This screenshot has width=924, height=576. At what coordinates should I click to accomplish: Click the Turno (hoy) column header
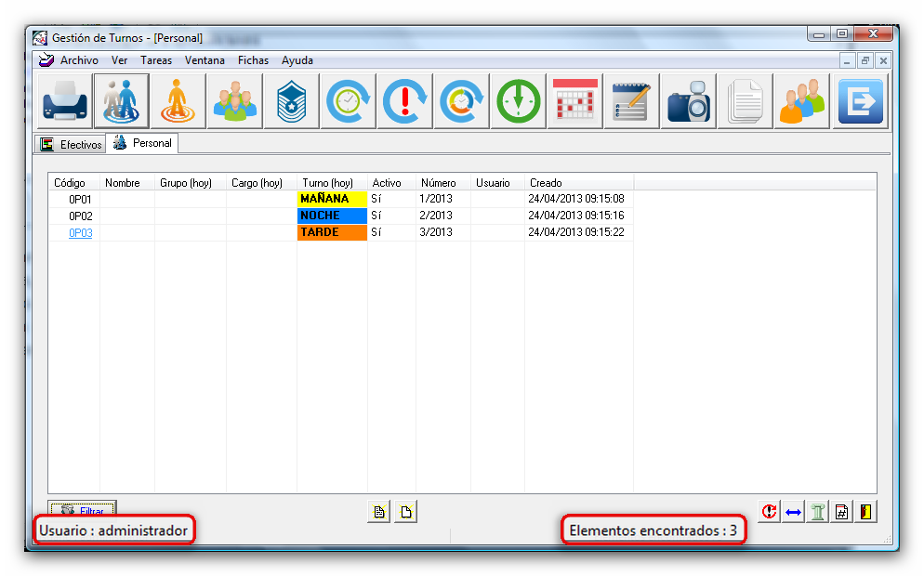[327, 183]
